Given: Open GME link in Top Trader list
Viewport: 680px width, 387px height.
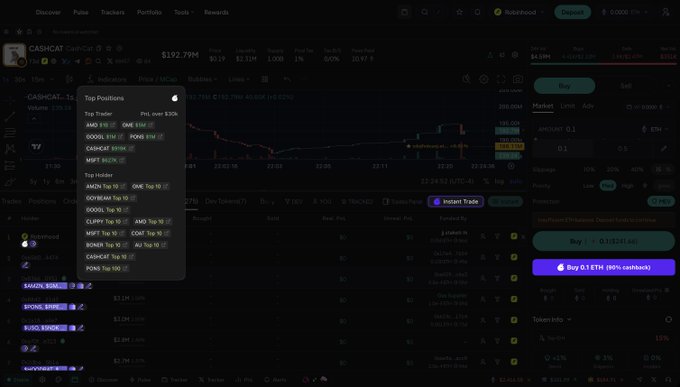Looking at the screenshot, I should [150, 125].
